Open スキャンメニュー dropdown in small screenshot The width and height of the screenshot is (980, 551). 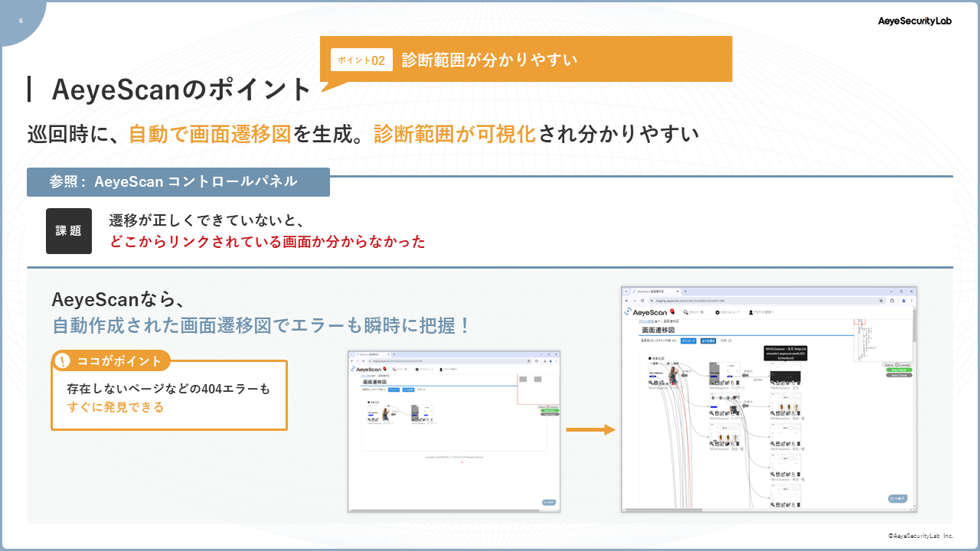[x=424, y=369]
